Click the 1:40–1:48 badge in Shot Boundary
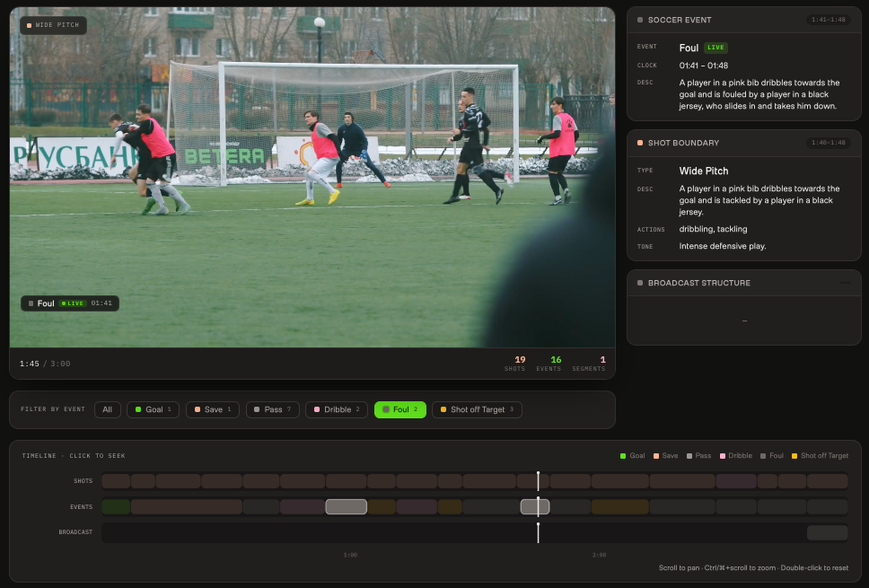This screenshot has height=588, width=869. [829, 143]
